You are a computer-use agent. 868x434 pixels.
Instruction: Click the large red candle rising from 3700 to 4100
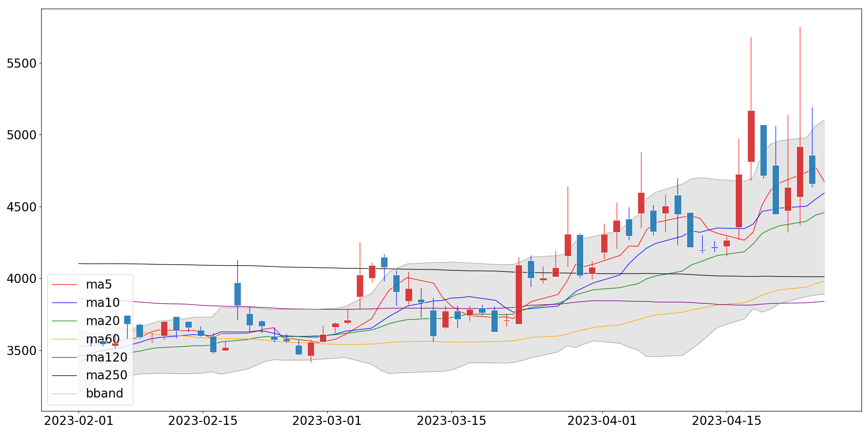519,295
